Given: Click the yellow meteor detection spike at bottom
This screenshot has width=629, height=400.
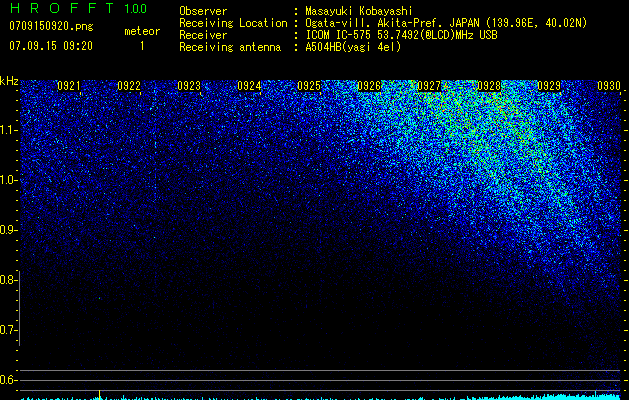Looking at the screenshot, I should (x=99, y=394).
